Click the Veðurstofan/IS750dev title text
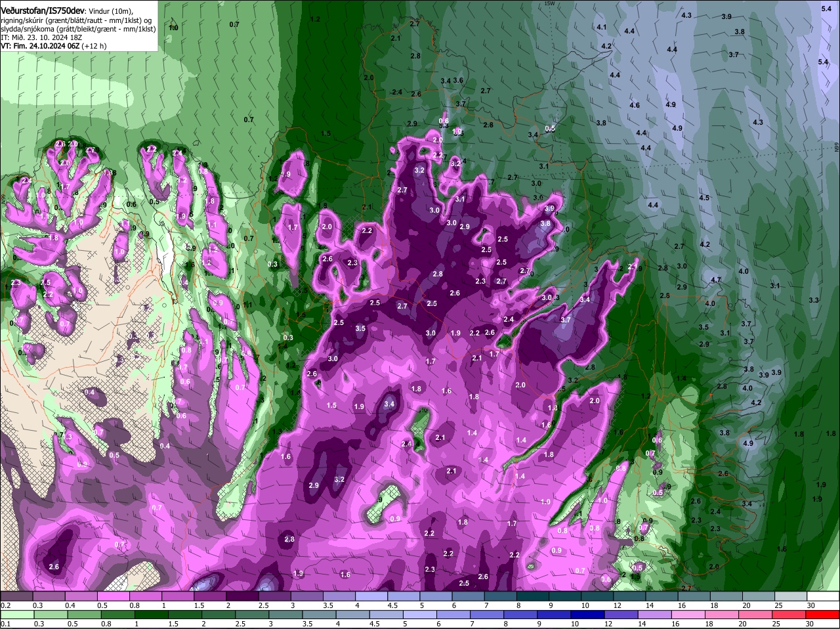This screenshot has height=629, width=840. coord(44,10)
